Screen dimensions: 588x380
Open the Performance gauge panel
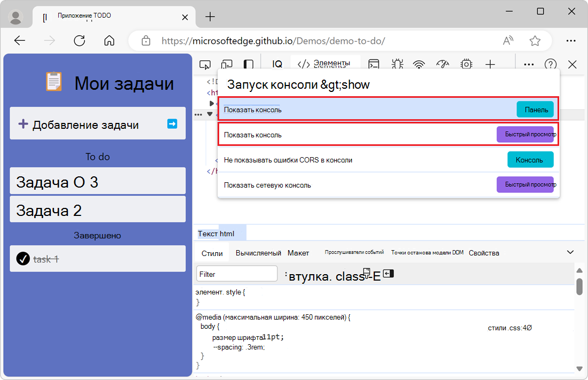442,64
